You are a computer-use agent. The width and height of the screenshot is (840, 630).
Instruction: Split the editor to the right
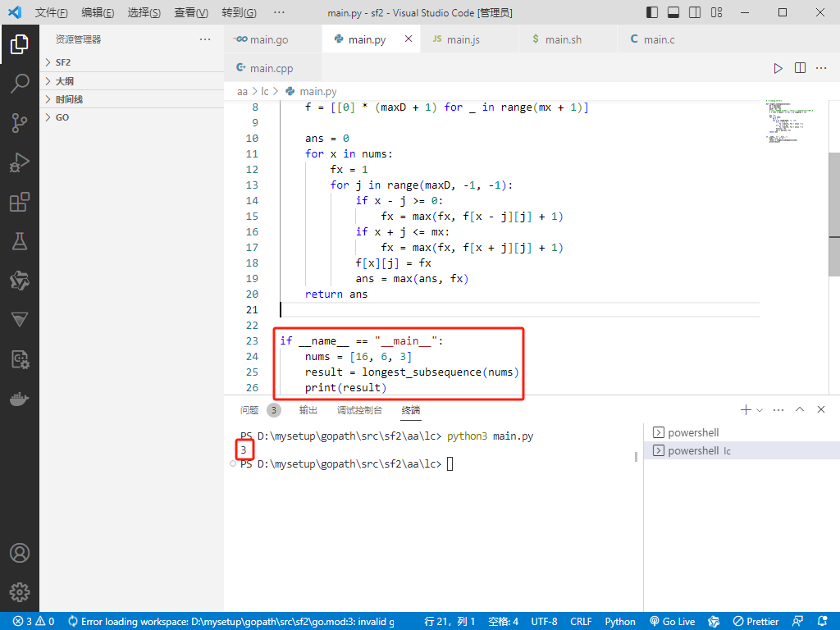click(800, 68)
